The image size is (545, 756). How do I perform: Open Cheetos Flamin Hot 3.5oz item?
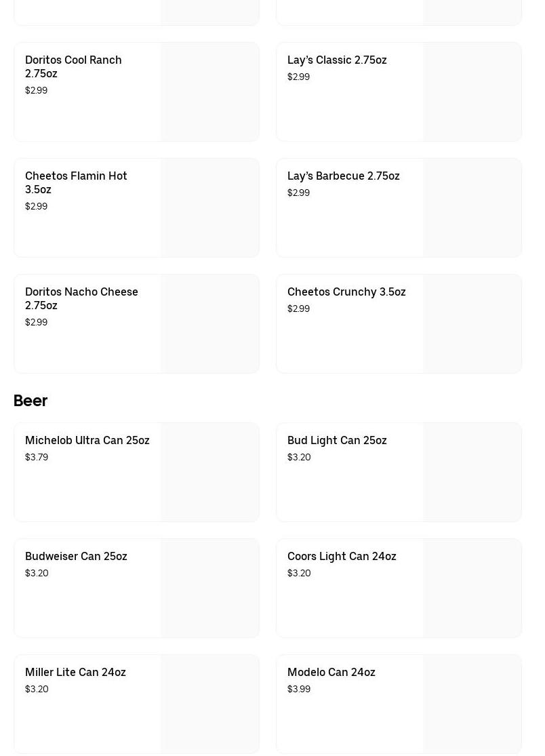click(x=76, y=182)
